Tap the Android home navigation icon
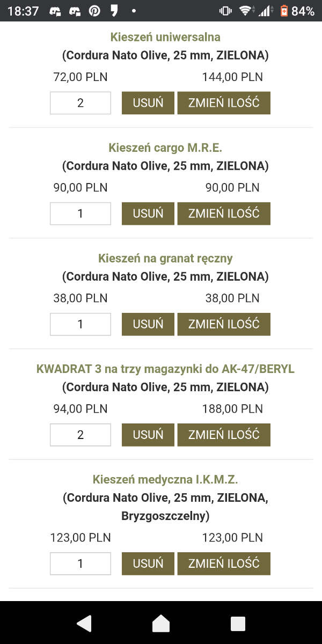This screenshot has height=644, width=322. click(161, 623)
